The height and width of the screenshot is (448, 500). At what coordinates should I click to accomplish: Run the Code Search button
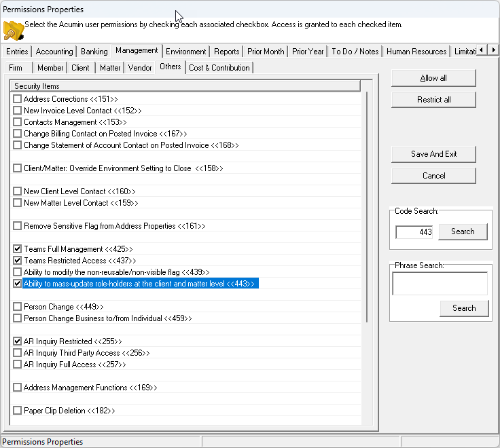[463, 231]
